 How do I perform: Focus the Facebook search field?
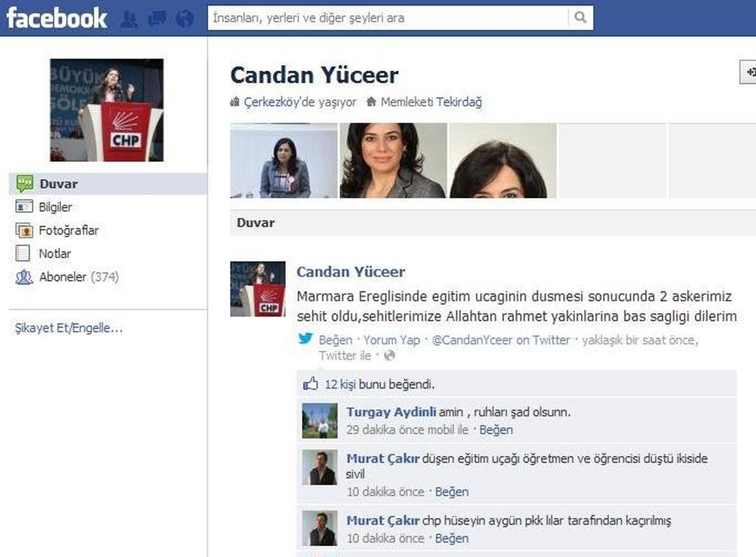point(388,18)
